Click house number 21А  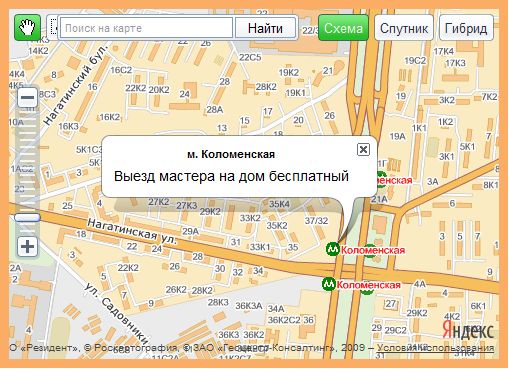pos(379,199)
